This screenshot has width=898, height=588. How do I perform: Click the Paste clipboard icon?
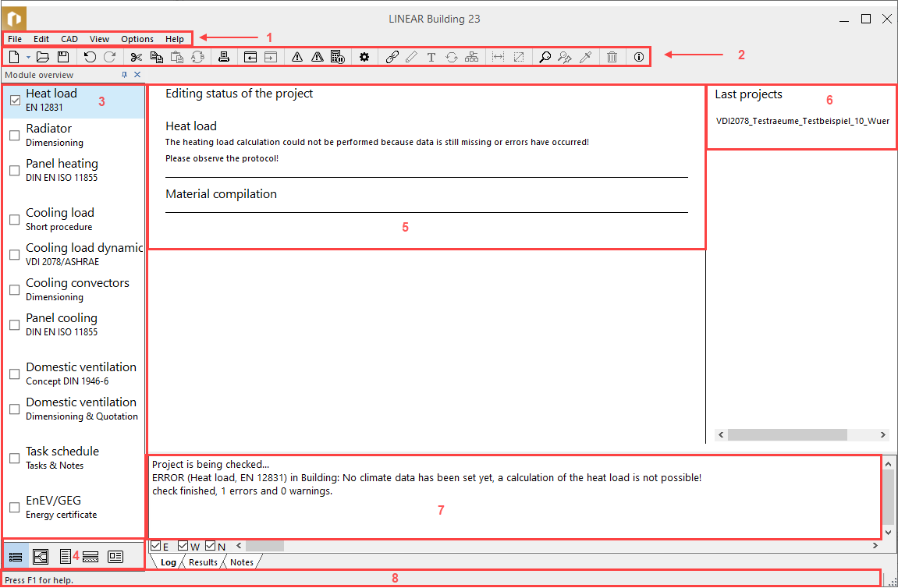click(177, 57)
